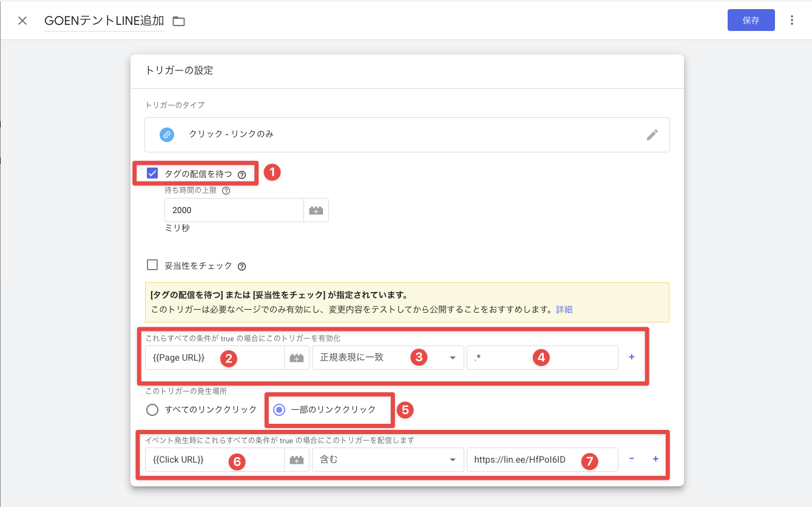This screenshot has height=507, width=812.
Task: Click the folder icon beside the trigger name
Action: tap(178, 21)
